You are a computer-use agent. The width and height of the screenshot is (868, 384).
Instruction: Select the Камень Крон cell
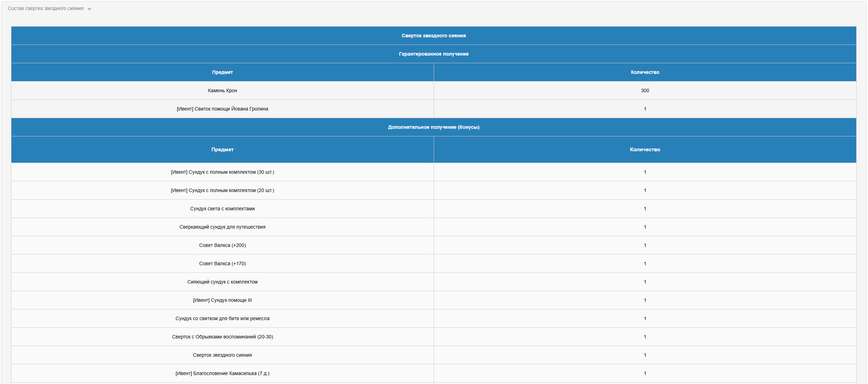222,90
